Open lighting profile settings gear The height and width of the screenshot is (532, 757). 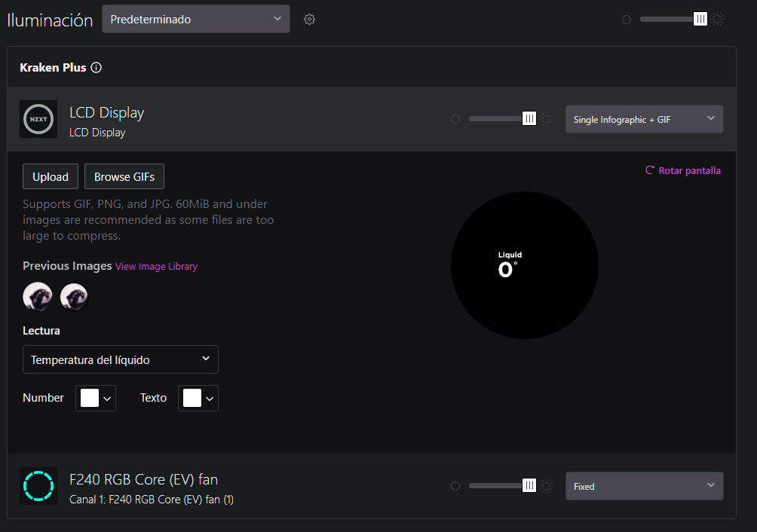pyautogui.click(x=309, y=20)
